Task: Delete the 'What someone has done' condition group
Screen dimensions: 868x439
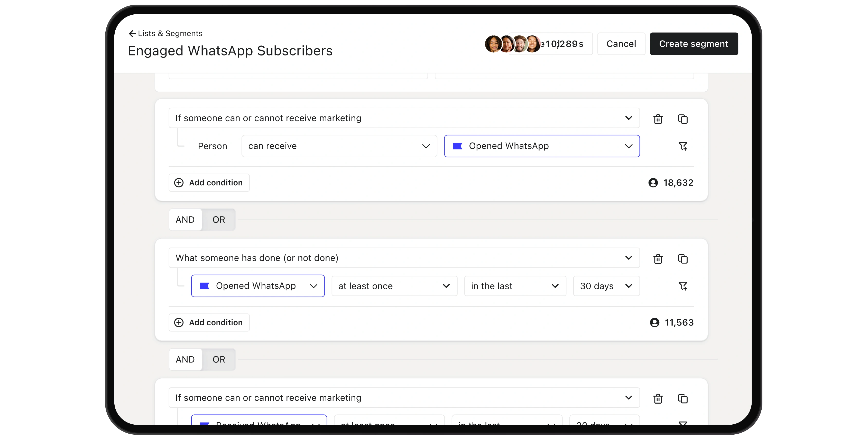Action: coord(658,259)
